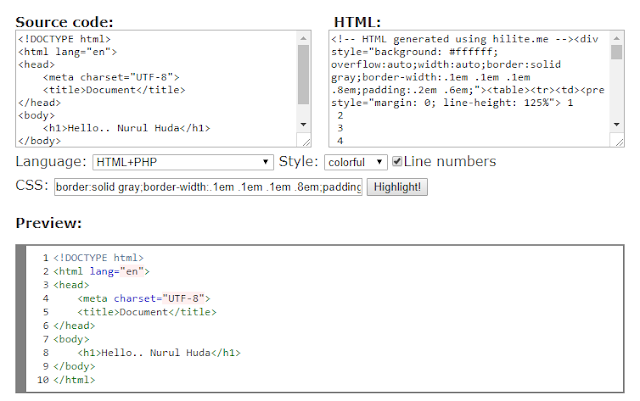Click preview line 7 '<body>'
The height and width of the screenshot is (401, 640).
(71, 339)
